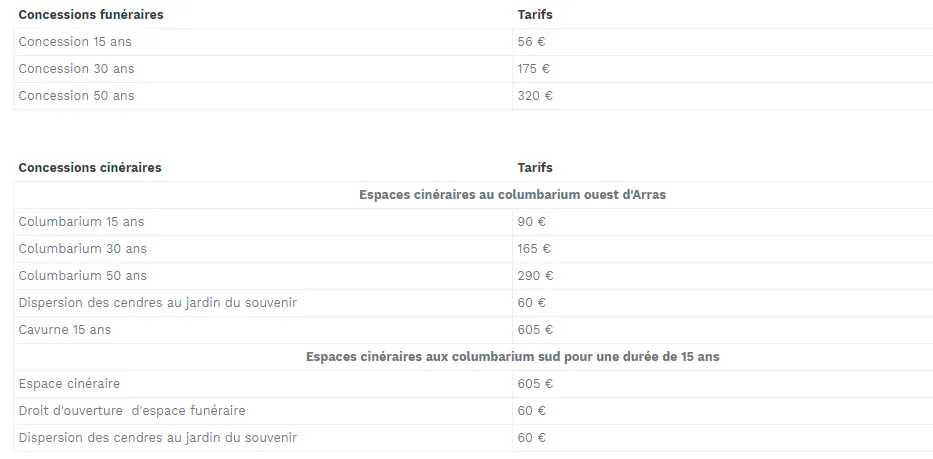The image size is (933, 459).
Task: Select the "Columbarium 50 ans" row label
Action: click(82, 276)
